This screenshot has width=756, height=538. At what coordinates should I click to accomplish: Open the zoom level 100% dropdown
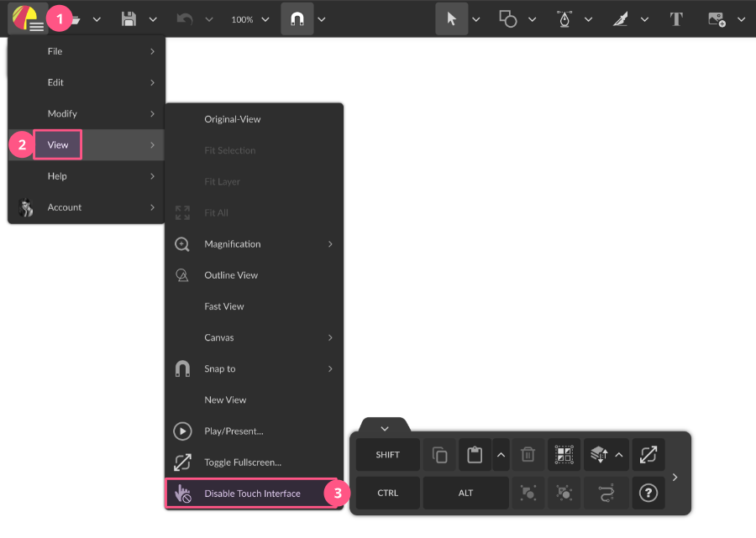click(x=250, y=19)
